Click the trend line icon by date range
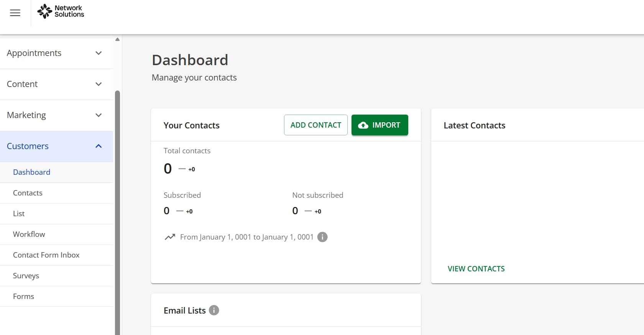This screenshot has width=644, height=335. coord(170,237)
